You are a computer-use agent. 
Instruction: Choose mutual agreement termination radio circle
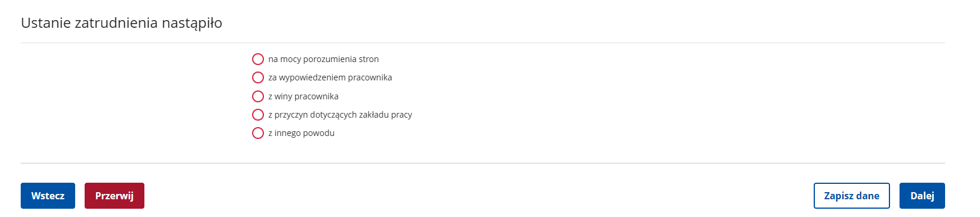click(258, 59)
